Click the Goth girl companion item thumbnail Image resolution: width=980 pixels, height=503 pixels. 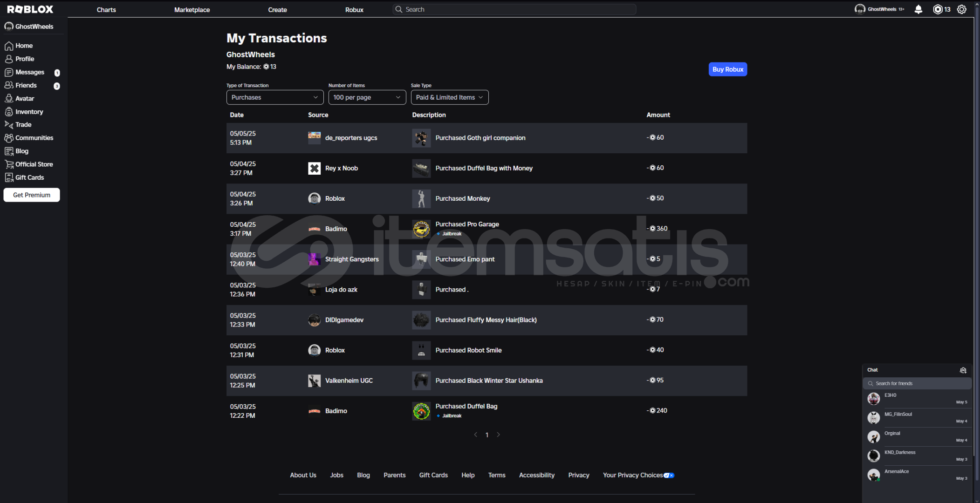tap(421, 138)
